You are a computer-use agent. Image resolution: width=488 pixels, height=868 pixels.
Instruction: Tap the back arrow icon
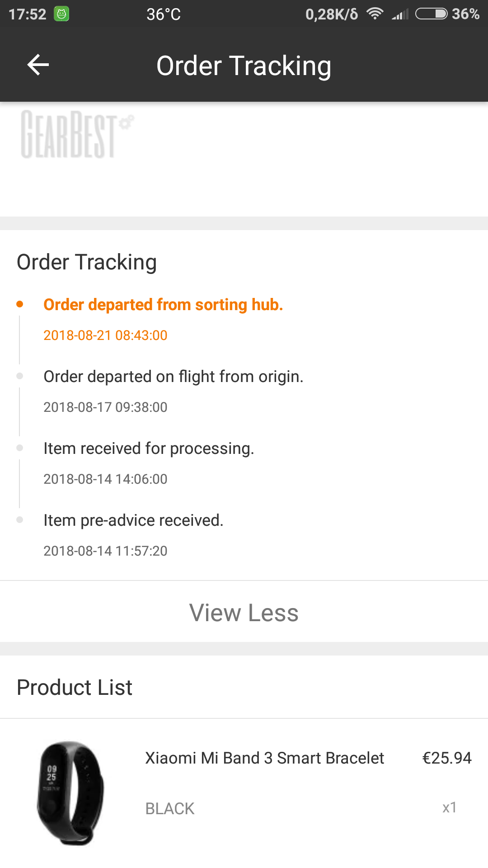click(38, 65)
